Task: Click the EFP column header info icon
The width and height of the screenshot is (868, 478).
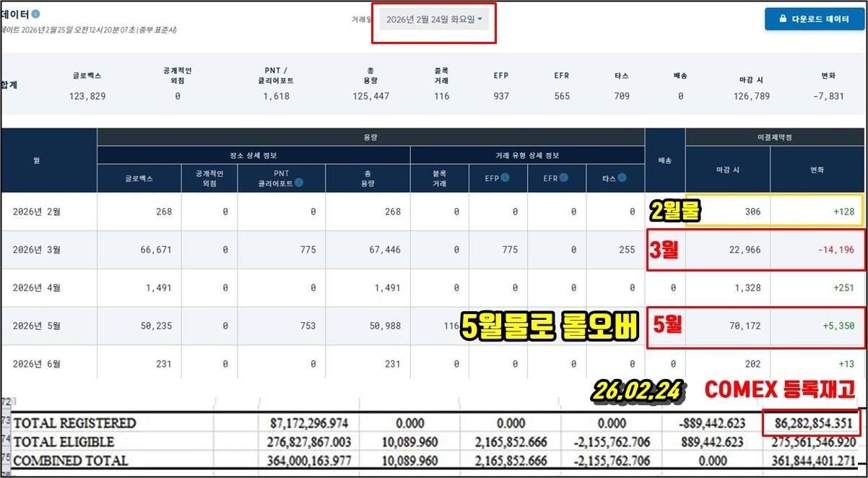Action: (x=505, y=177)
